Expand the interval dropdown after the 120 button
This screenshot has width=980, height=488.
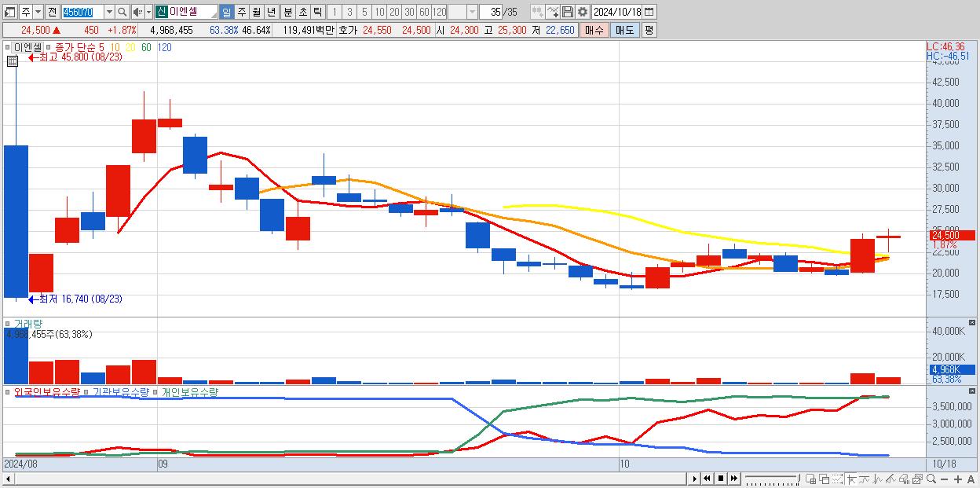click(x=472, y=12)
